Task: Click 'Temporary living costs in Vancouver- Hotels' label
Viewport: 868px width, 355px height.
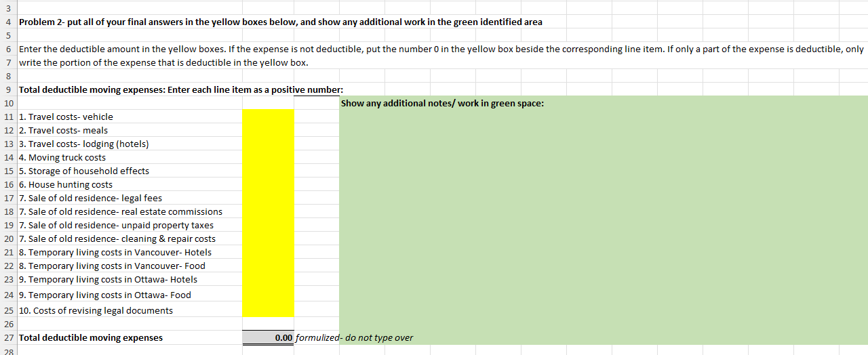Action: (x=115, y=252)
